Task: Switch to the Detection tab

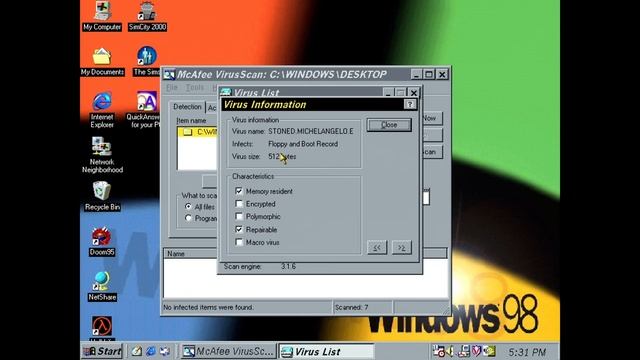Action: (x=187, y=107)
